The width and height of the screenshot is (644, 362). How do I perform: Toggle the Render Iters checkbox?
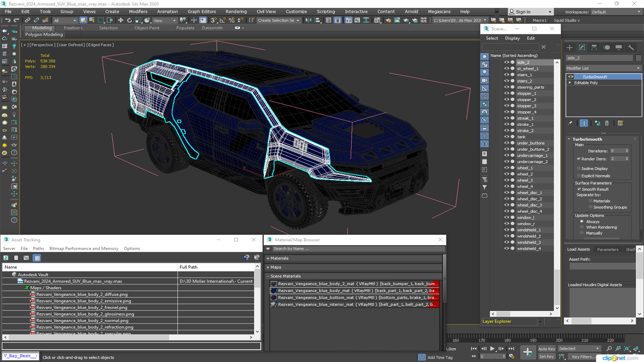pyautogui.click(x=579, y=159)
